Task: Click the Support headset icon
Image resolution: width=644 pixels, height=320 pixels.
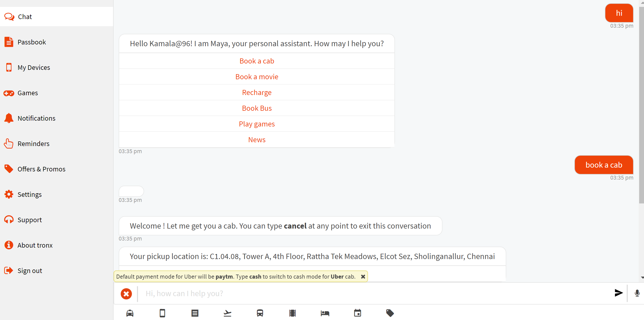Action: point(9,219)
